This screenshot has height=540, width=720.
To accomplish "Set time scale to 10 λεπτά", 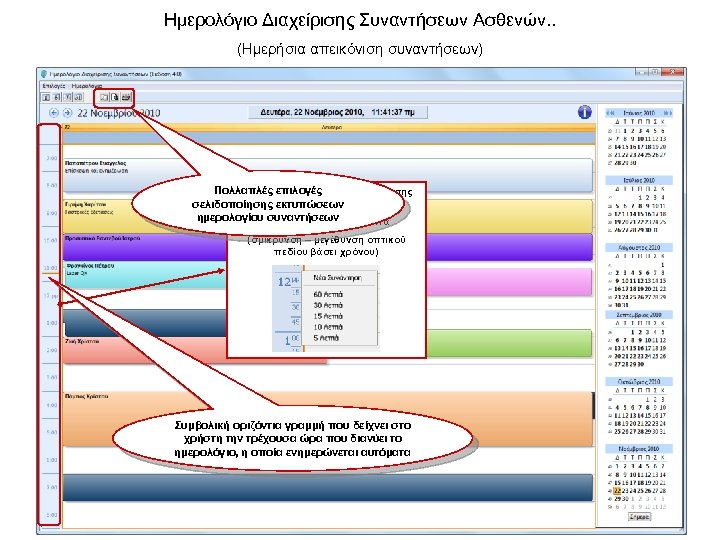I will click(x=328, y=327).
